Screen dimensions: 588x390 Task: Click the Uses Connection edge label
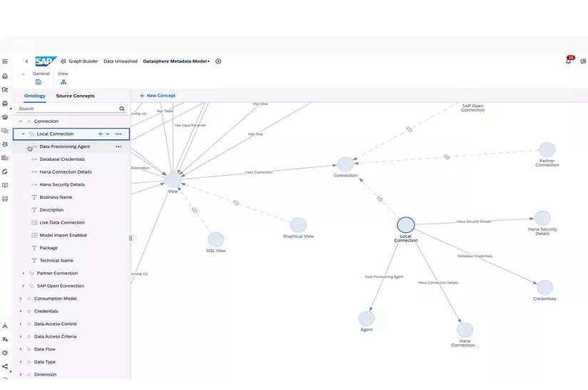tap(259, 172)
